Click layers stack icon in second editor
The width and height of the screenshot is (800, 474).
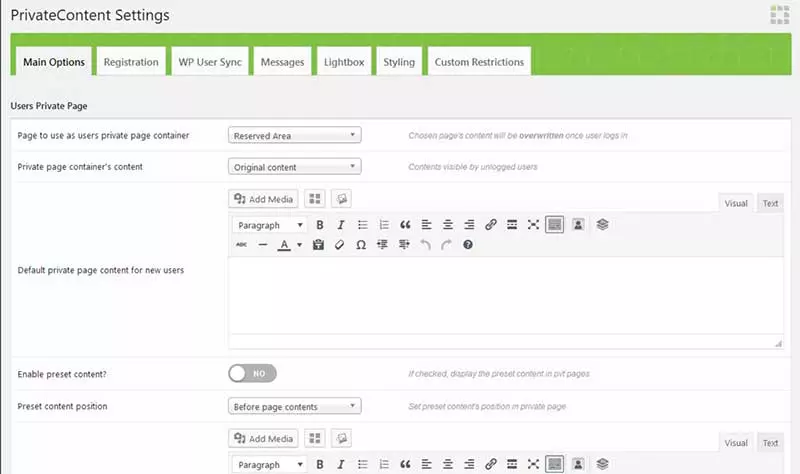(602, 464)
